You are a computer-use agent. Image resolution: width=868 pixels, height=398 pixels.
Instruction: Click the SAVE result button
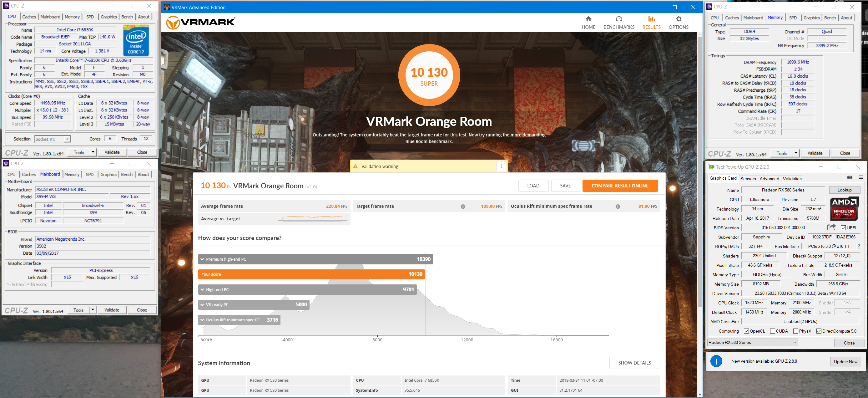coord(565,186)
